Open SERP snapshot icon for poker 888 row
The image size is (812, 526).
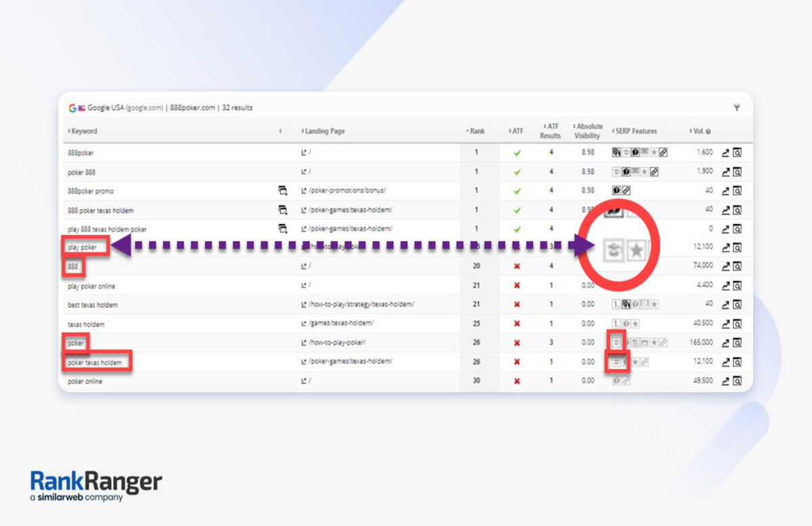(737, 172)
